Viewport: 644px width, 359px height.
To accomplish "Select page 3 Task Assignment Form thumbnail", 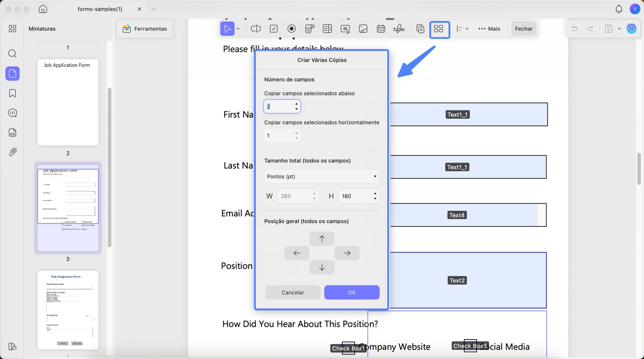I will coord(68,310).
